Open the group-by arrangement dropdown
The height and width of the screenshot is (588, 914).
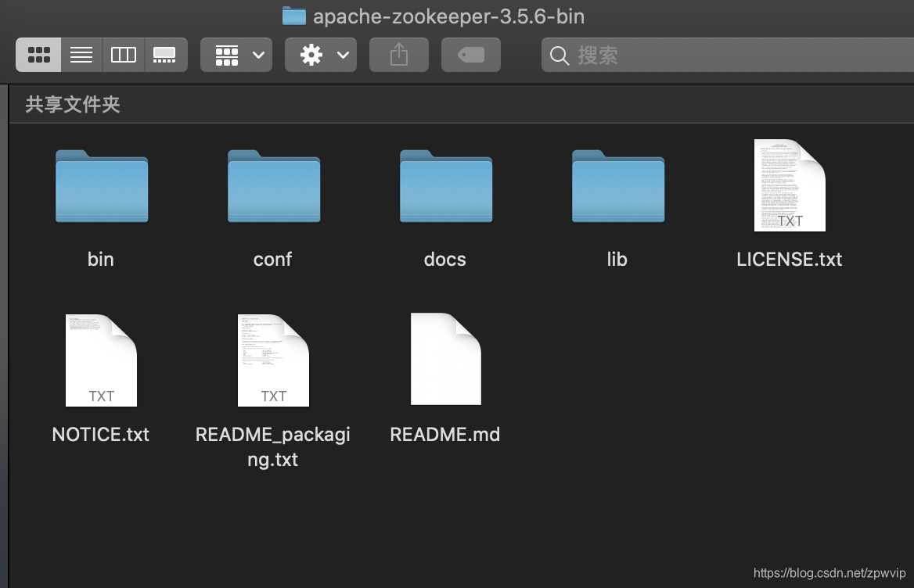(x=236, y=55)
